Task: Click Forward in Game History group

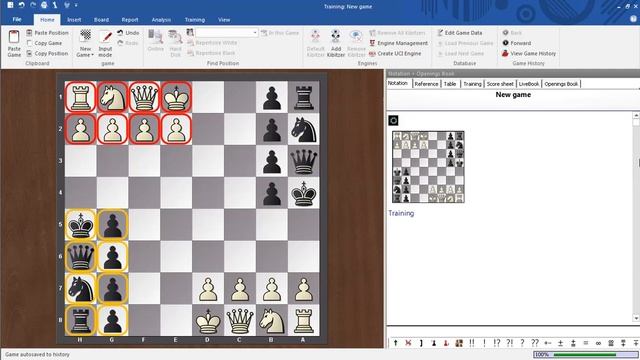Action: [517, 43]
